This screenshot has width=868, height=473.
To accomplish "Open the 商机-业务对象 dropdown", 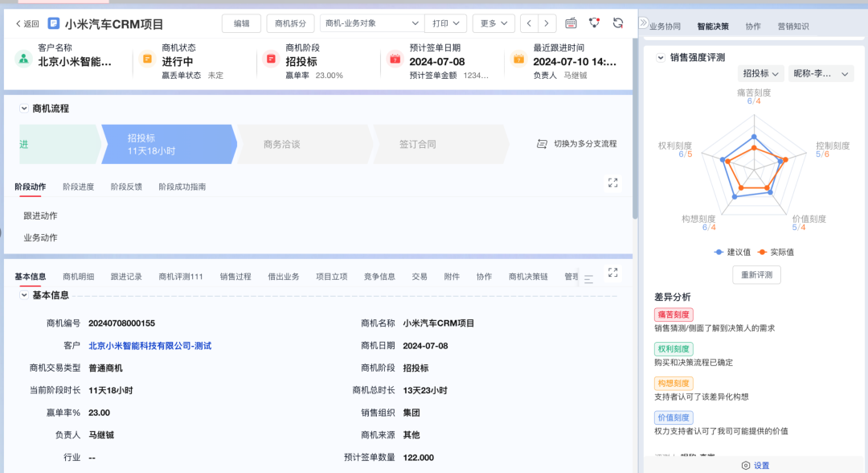I will point(372,23).
